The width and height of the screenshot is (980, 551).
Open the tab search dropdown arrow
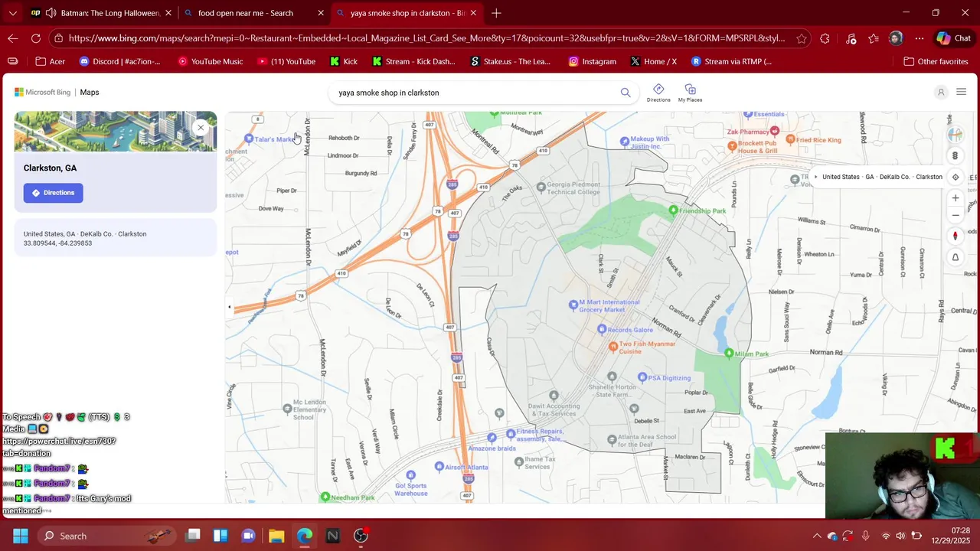click(12, 13)
